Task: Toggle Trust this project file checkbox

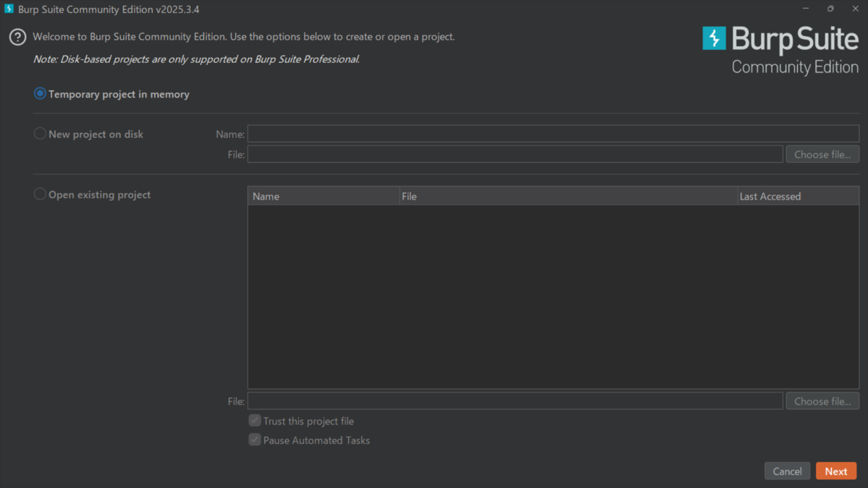Action: point(255,421)
